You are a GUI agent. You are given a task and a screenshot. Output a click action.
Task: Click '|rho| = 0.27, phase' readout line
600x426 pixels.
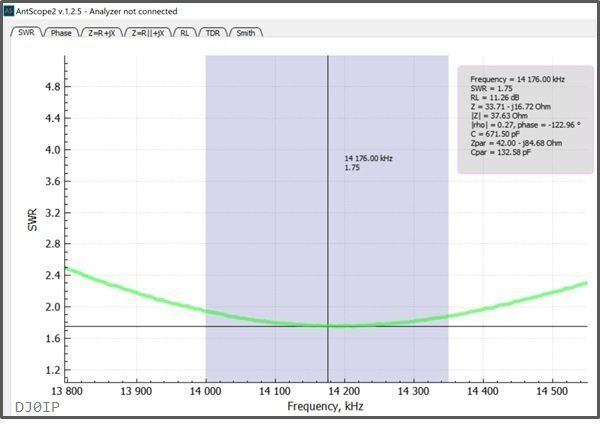click(x=525, y=125)
